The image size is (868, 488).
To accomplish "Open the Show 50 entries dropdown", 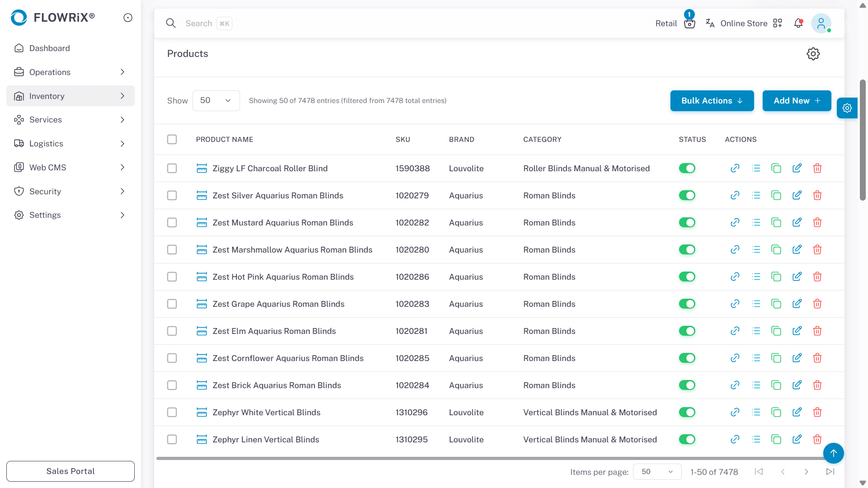I will click(x=216, y=100).
